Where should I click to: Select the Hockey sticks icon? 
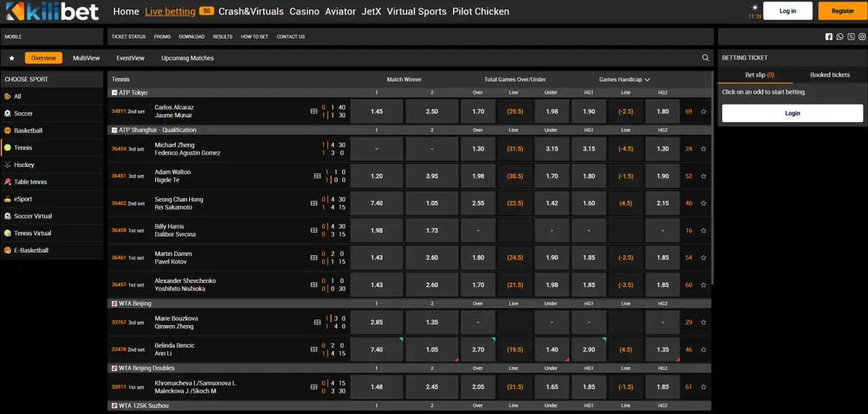click(7, 165)
